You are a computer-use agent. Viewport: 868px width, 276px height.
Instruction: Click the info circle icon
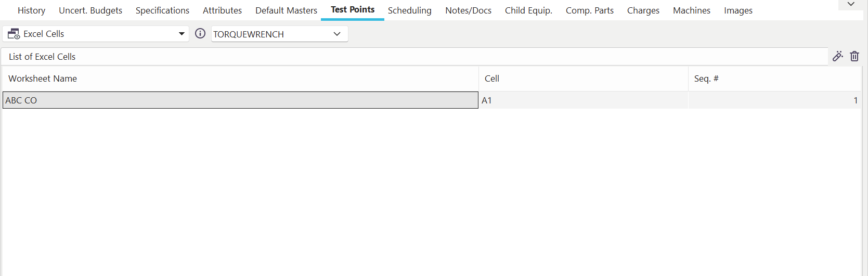click(x=200, y=34)
